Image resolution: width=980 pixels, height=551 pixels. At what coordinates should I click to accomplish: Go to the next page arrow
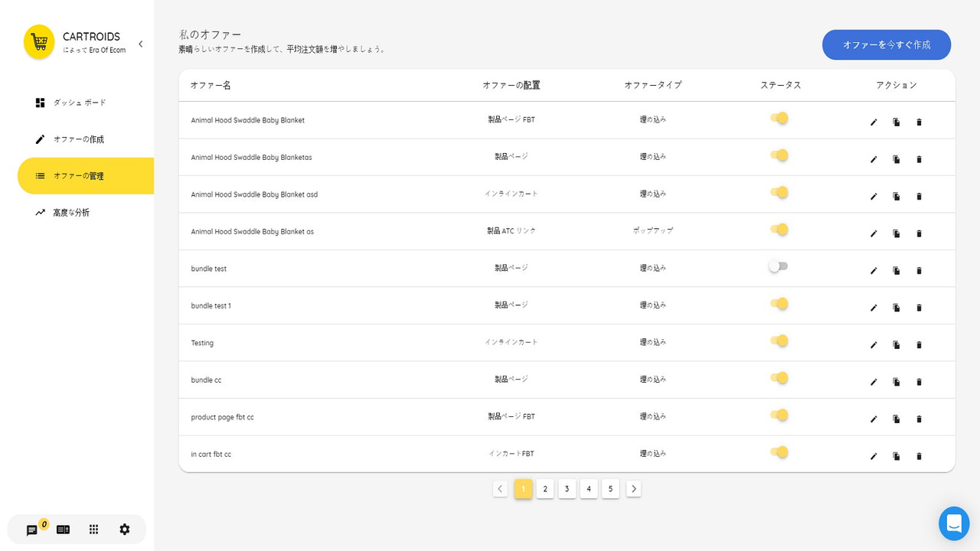pos(634,489)
